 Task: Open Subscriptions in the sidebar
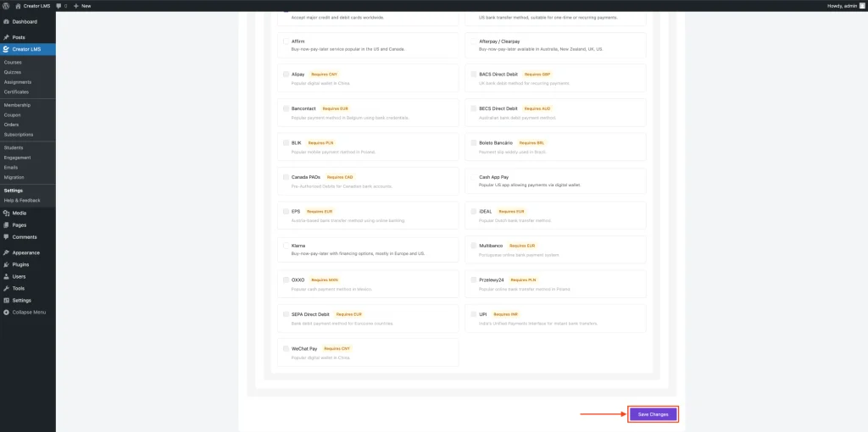(x=19, y=135)
